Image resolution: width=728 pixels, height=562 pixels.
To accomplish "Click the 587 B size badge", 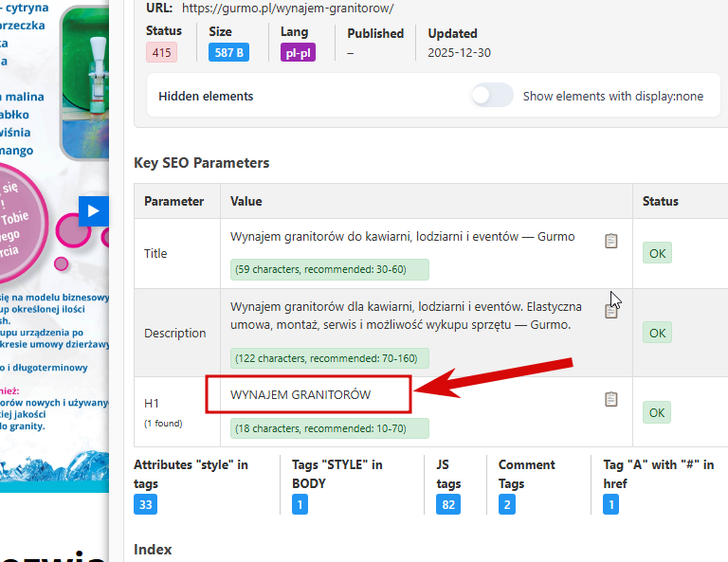I will tap(228, 52).
